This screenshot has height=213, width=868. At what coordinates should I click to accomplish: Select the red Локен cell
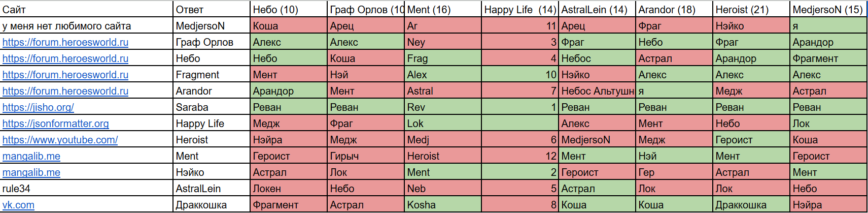(x=289, y=189)
